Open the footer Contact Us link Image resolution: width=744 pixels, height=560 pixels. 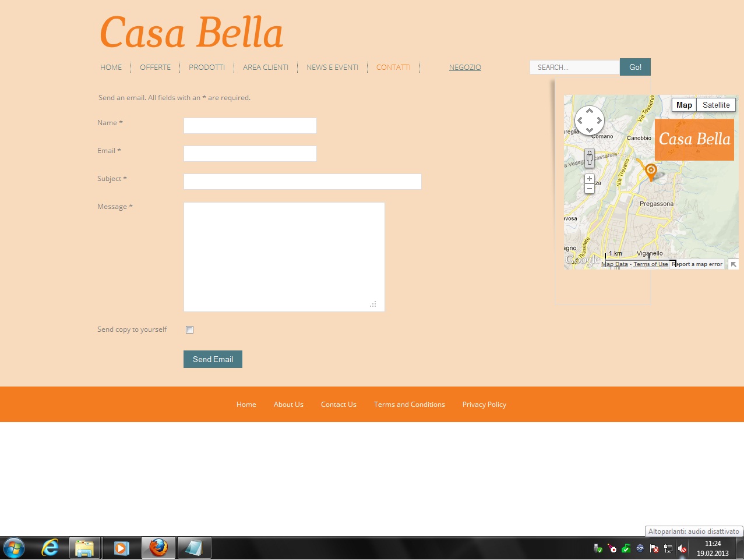pyautogui.click(x=338, y=405)
